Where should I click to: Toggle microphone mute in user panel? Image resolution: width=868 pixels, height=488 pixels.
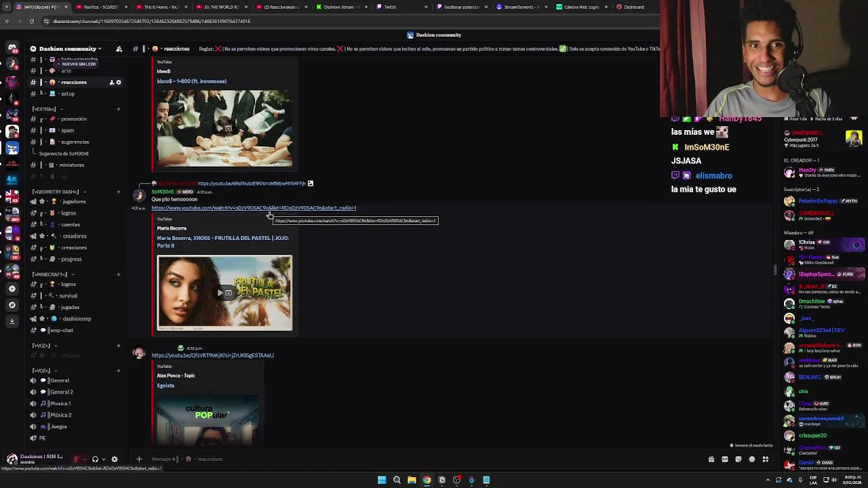coord(76,459)
